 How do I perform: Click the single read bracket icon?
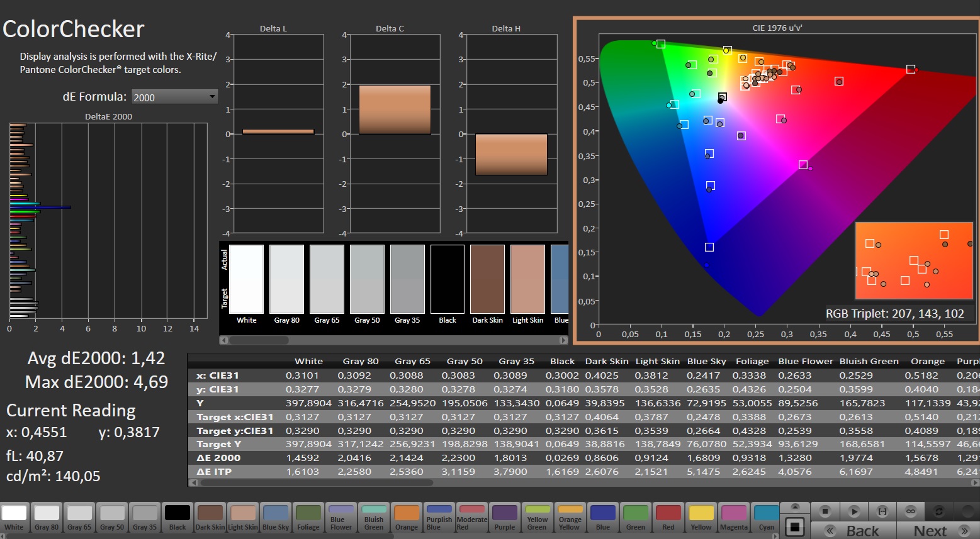pos(882,511)
